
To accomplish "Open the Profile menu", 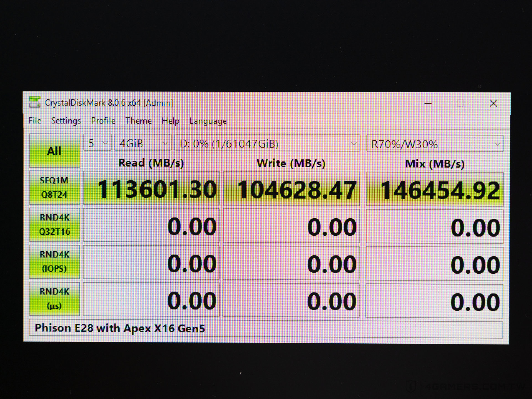I will [x=103, y=121].
